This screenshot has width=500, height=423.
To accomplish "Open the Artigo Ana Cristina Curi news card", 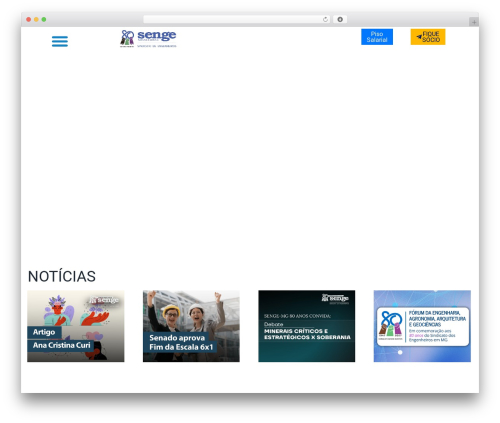I will [x=76, y=326].
